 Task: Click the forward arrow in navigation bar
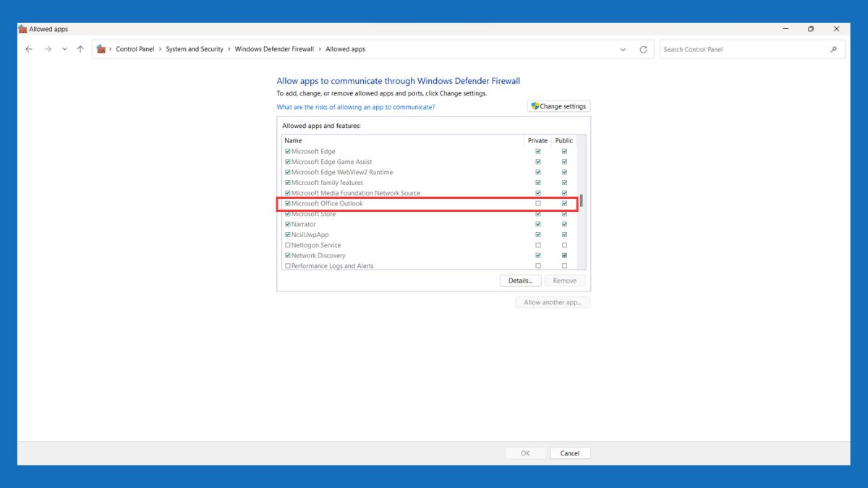click(46, 48)
